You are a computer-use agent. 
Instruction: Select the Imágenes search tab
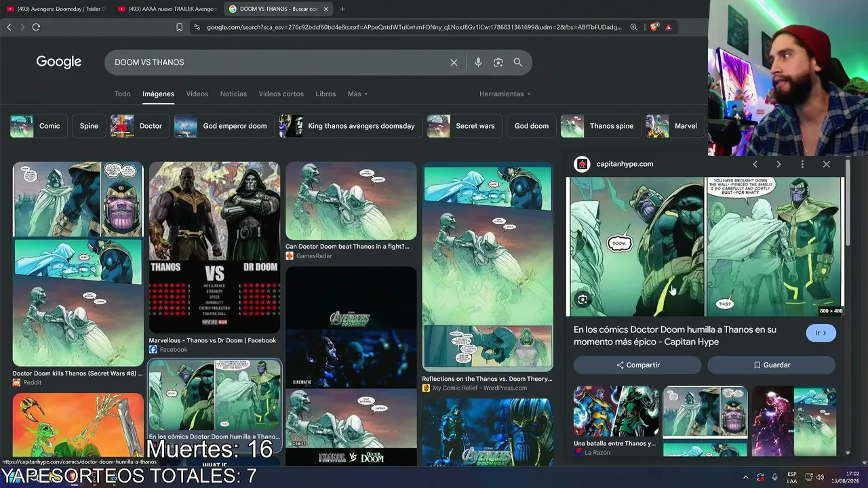coord(158,94)
